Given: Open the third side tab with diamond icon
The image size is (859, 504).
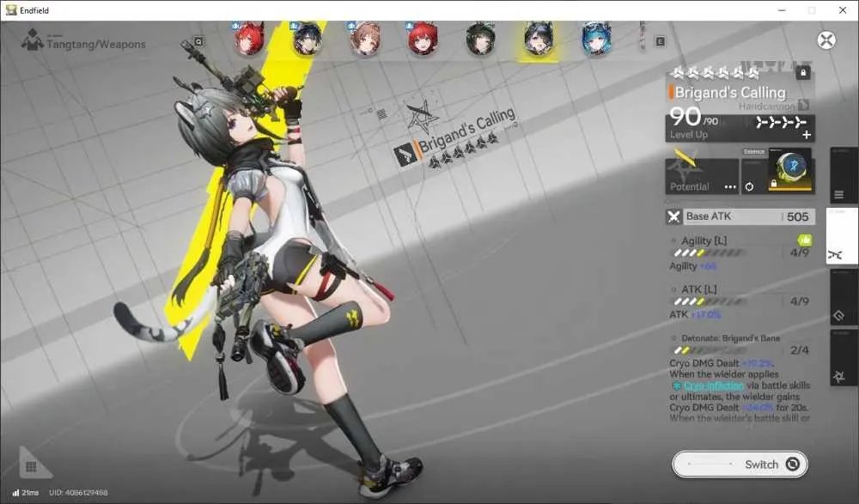Looking at the screenshot, I should [x=843, y=297].
